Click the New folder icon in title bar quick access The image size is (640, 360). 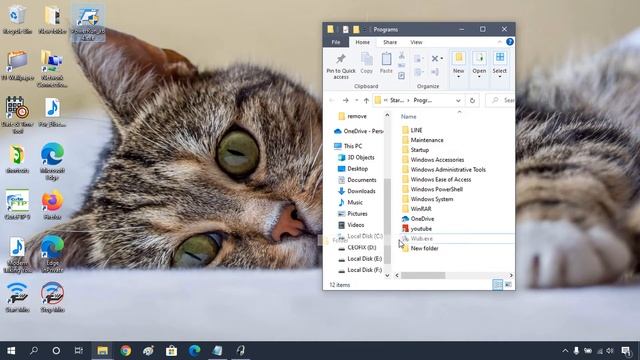coord(356,29)
